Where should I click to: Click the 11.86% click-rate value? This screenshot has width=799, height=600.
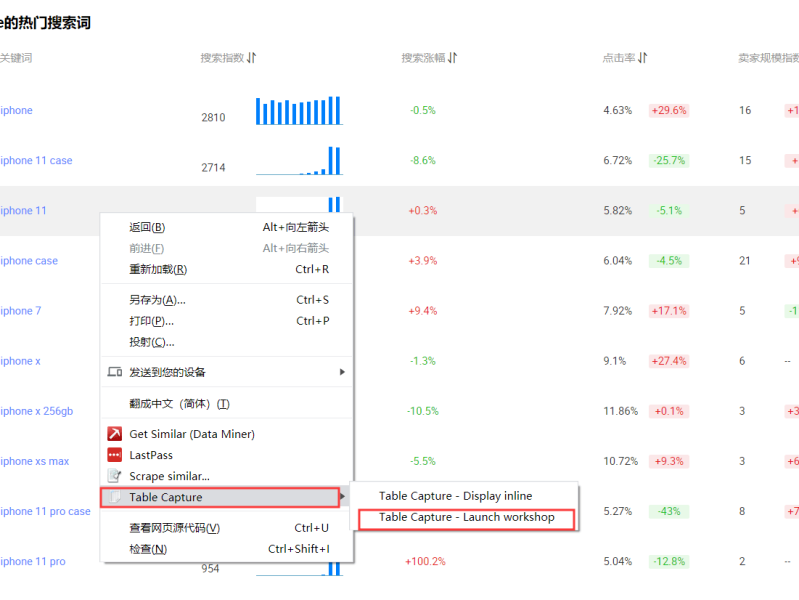621,411
